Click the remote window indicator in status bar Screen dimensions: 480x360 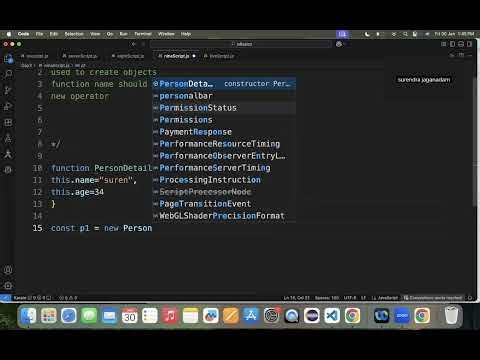pos(5,298)
